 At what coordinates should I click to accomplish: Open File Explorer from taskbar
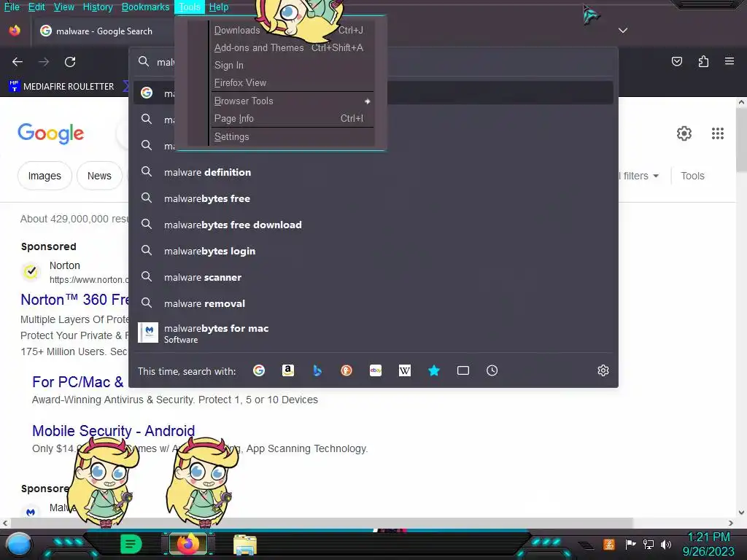click(245, 544)
